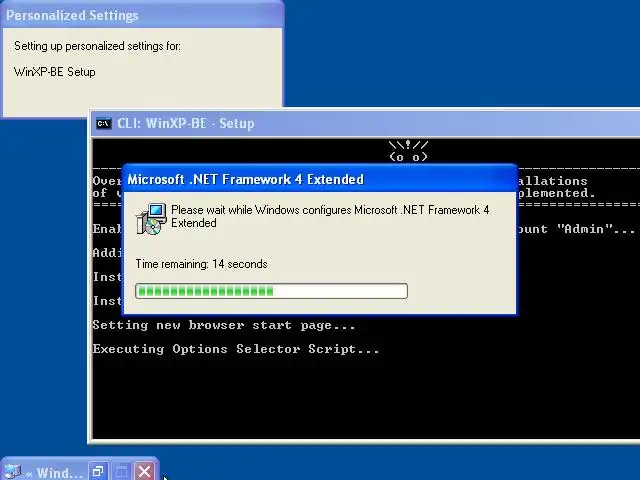Click 'Please wait while Windows configures' message

pos(330,216)
